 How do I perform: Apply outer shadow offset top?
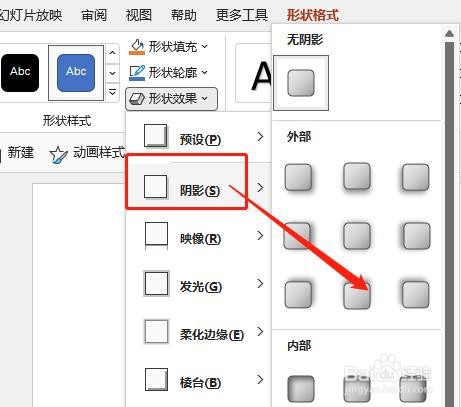[x=357, y=295]
